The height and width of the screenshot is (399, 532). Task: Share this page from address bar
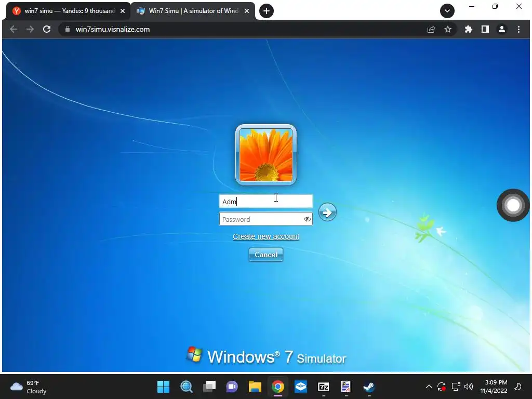point(431,29)
